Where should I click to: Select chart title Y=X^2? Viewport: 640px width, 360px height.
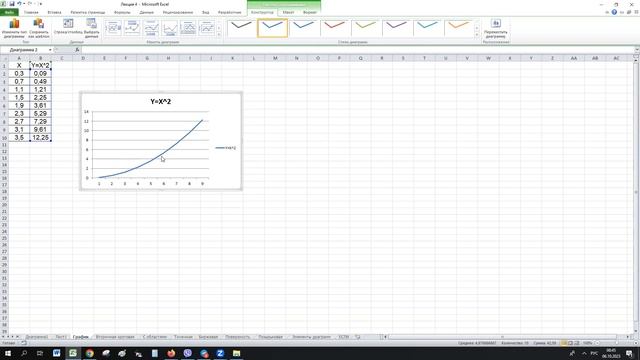tap(160, 102)
